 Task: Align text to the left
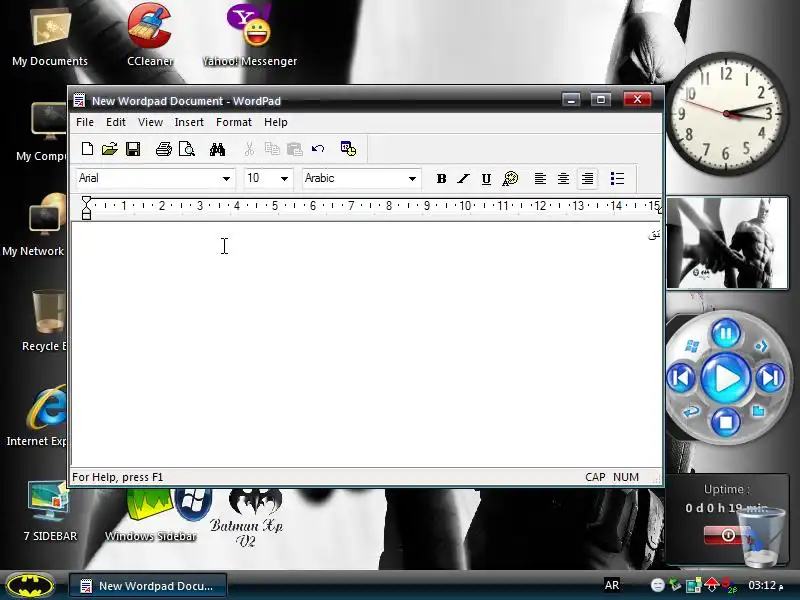(x=540, y=179)
